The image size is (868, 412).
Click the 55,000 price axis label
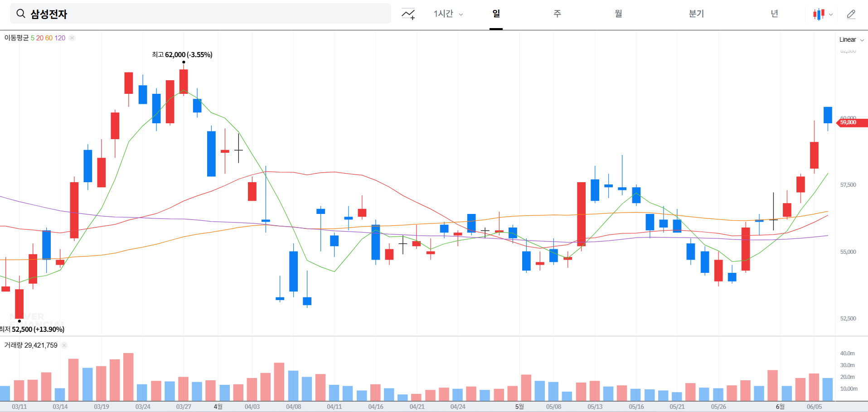tap(848, 252)
